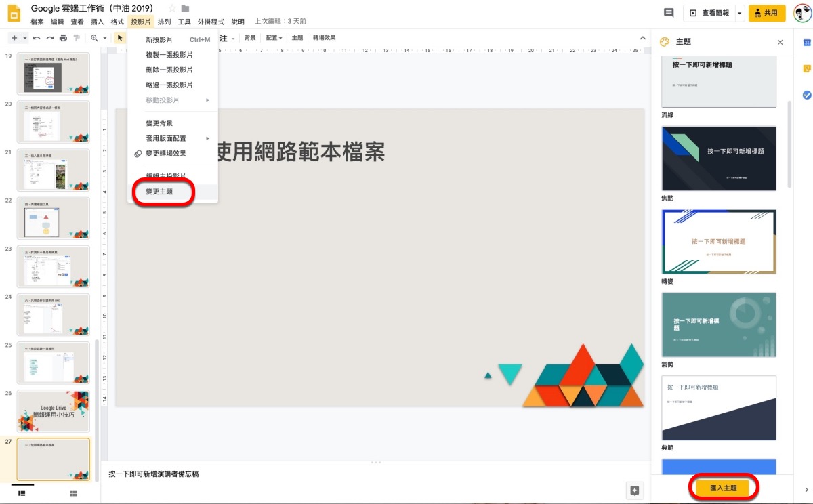This screenshot has height=504, width=813.
Task: Expand the 套用版面配置 submenu
Action: [173, 138]
